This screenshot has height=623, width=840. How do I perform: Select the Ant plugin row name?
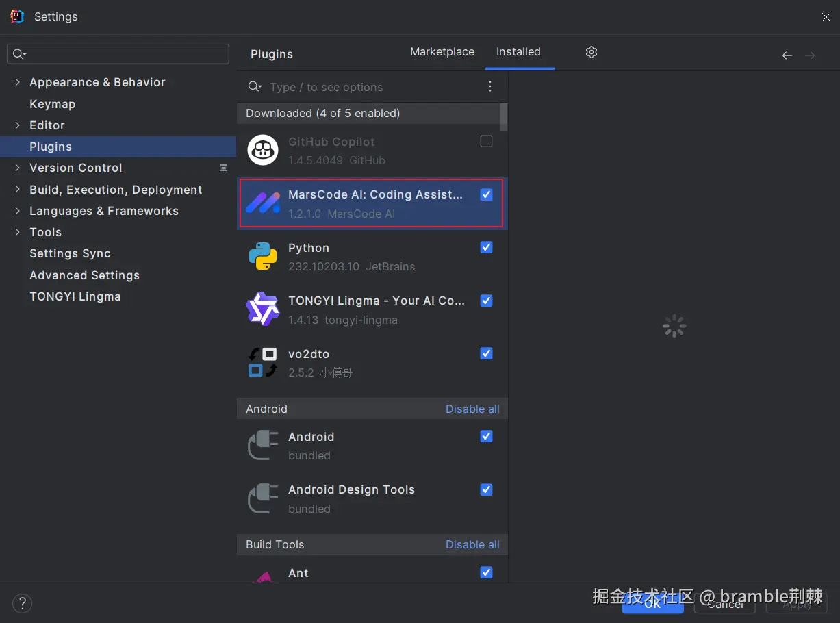coord(298,573)
